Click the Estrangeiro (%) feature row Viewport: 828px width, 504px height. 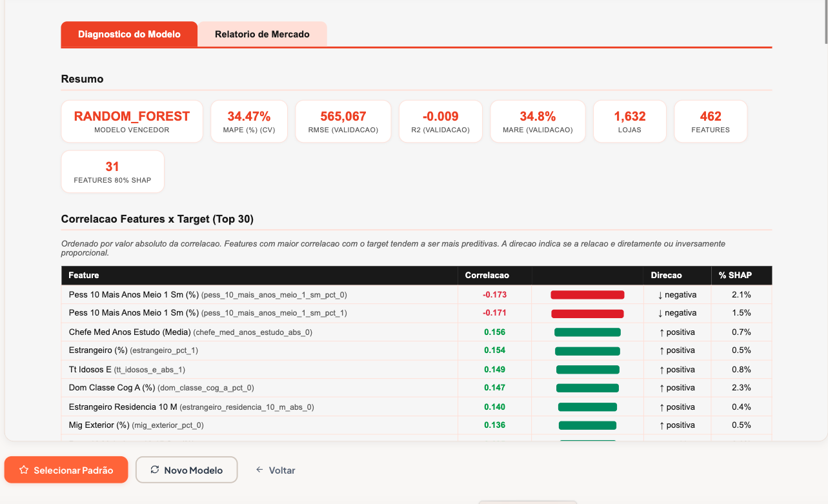pos(416,350)
